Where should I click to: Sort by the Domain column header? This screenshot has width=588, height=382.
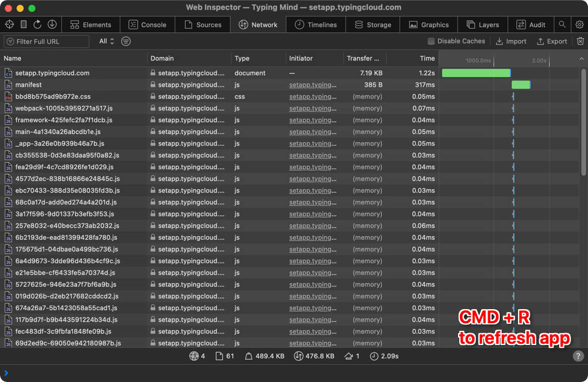point(189,59)
